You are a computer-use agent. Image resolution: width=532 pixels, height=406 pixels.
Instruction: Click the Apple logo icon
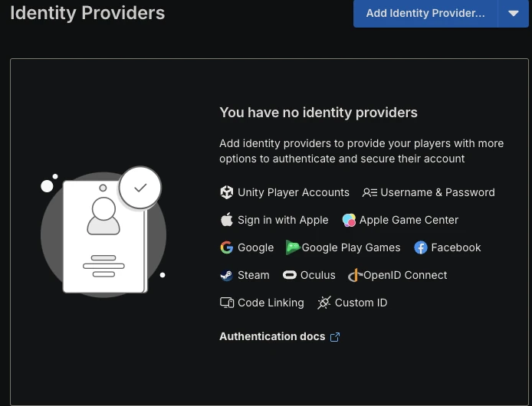(x=227, y=220)
